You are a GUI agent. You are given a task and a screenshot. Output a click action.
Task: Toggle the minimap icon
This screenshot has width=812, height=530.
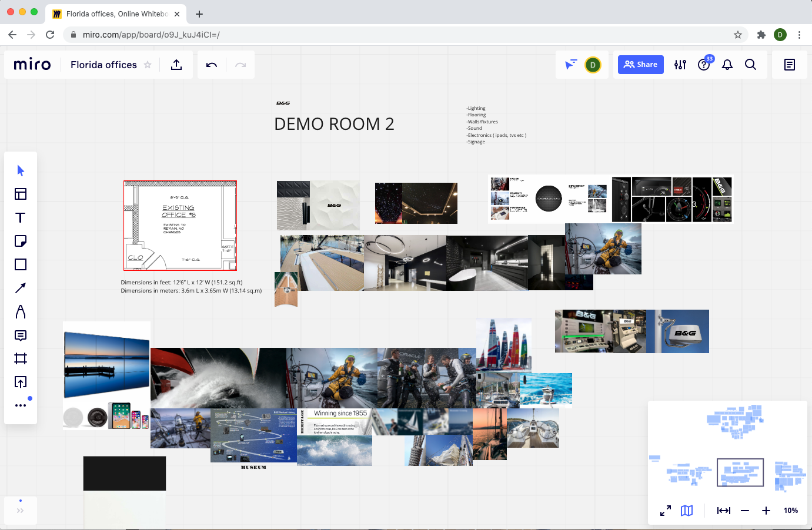coord(687,511)
